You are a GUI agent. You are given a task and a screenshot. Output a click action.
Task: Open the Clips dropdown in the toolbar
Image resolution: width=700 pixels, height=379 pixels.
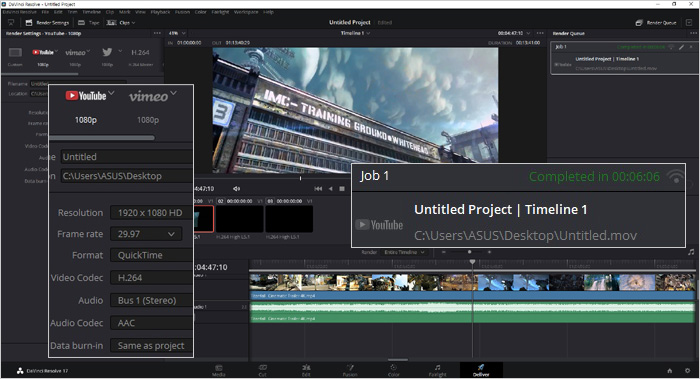pyautogui.click(x=121, y=22)
